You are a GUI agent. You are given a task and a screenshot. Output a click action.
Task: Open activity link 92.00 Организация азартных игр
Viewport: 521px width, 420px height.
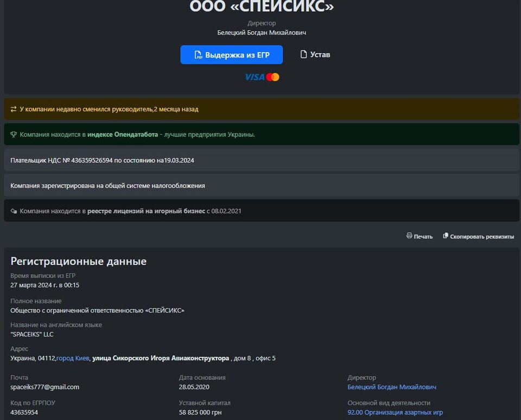(395, 412)
